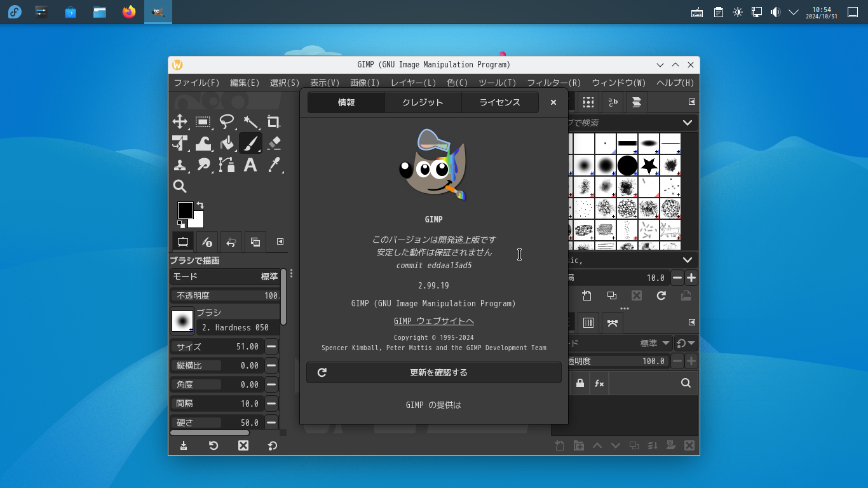The height and width of the screenshot is (488, 868).
Task: Open the brush tag dropdown arrow
Action: pos(688,260)
